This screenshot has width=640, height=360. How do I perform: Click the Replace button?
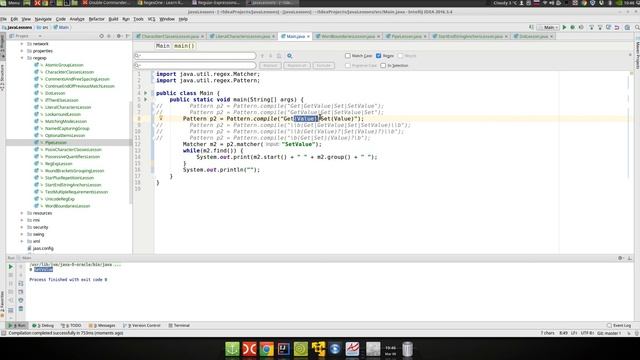click(270, 65)
